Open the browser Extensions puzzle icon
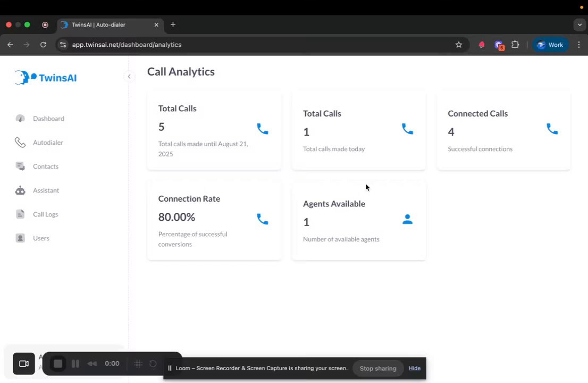 pyautogui.click(x=515, y=45)
